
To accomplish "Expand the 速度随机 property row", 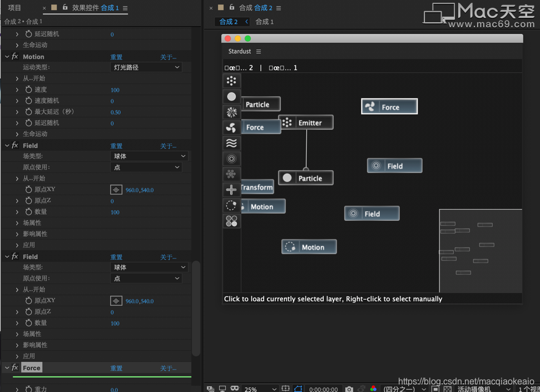I will click(x=17, y=101).
